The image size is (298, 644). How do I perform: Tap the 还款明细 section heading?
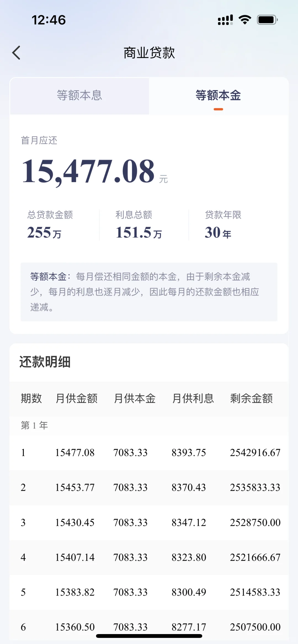45,362
